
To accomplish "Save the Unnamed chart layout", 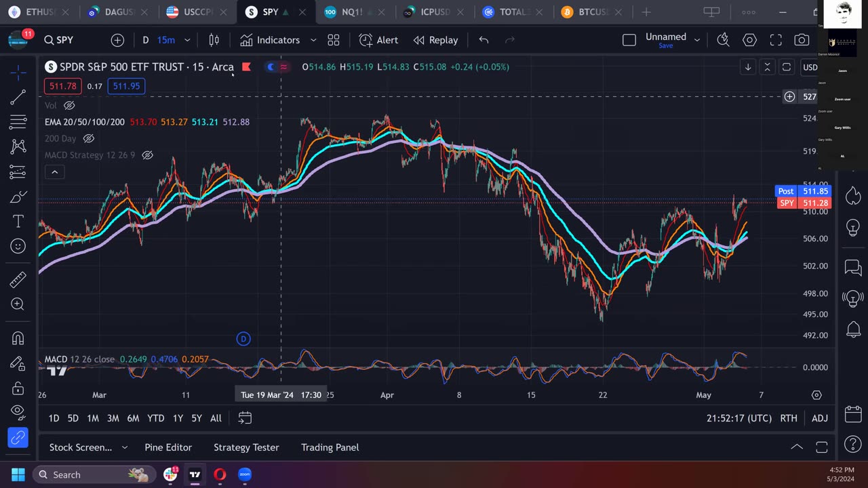I will [x=666, y=45].
